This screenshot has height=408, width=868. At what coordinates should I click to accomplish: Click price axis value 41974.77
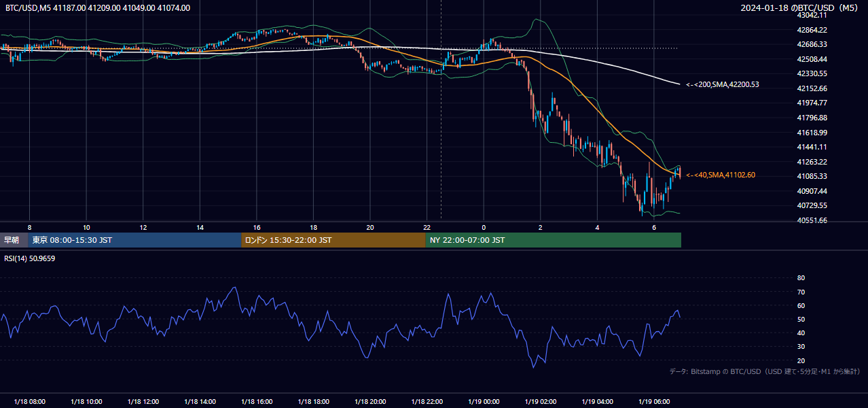tap(812, 103)
